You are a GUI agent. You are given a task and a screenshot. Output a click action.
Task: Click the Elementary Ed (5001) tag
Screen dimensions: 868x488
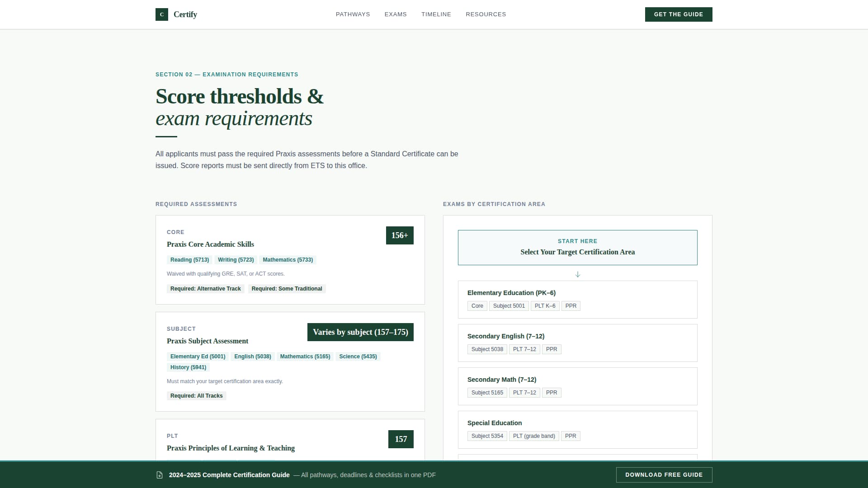click(x=198, y=357)
